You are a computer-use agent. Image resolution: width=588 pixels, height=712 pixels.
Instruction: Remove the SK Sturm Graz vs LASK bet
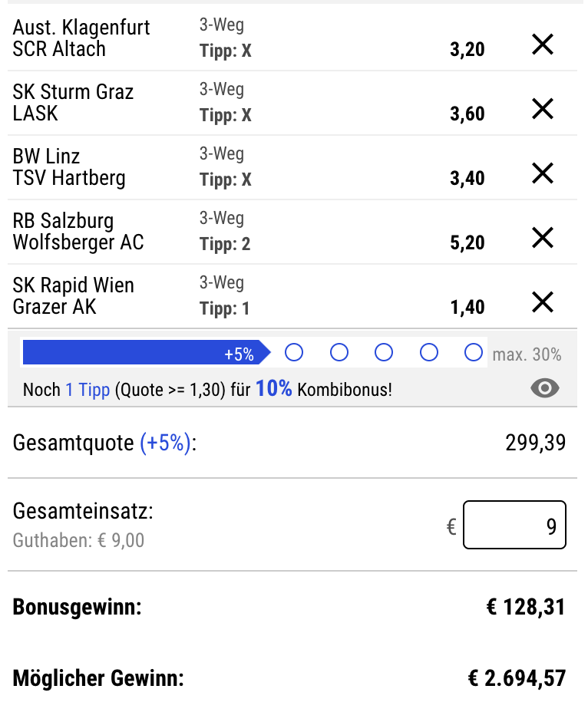click(x=543, y=109)
